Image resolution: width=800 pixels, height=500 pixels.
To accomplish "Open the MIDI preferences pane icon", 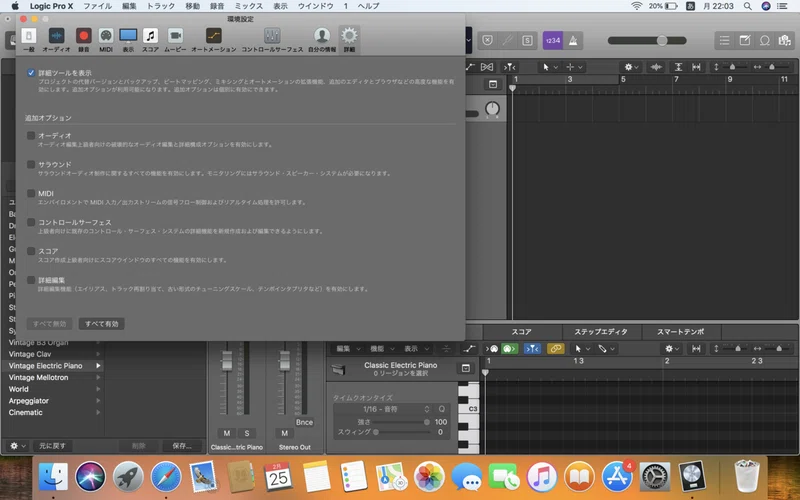I will (x=106, y=40).
